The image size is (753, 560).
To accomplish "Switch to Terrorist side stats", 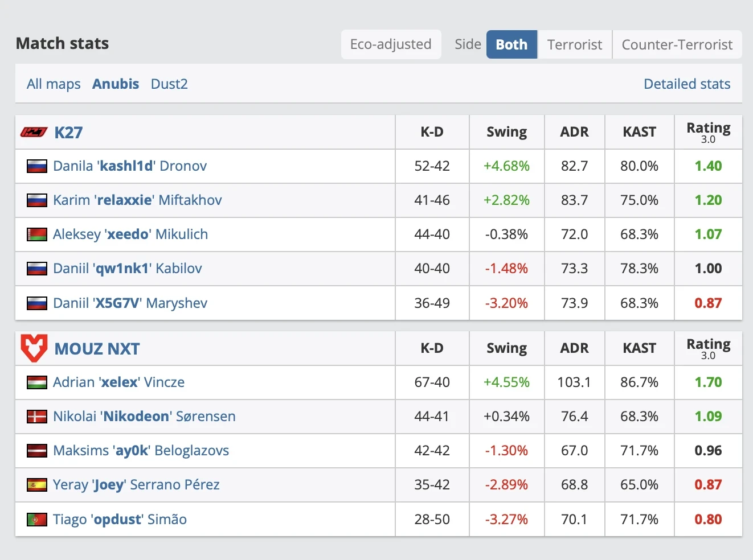I will (574, 44).
